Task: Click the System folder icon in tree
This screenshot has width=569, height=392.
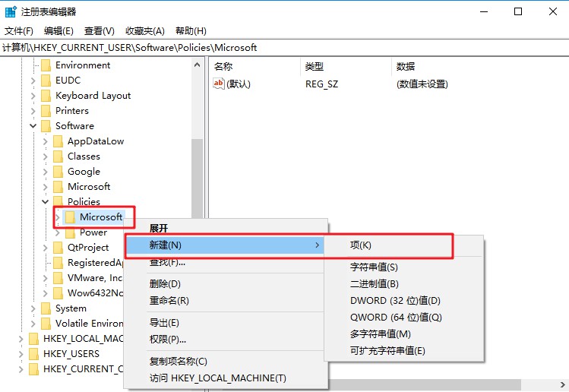Action: point(46,308)
